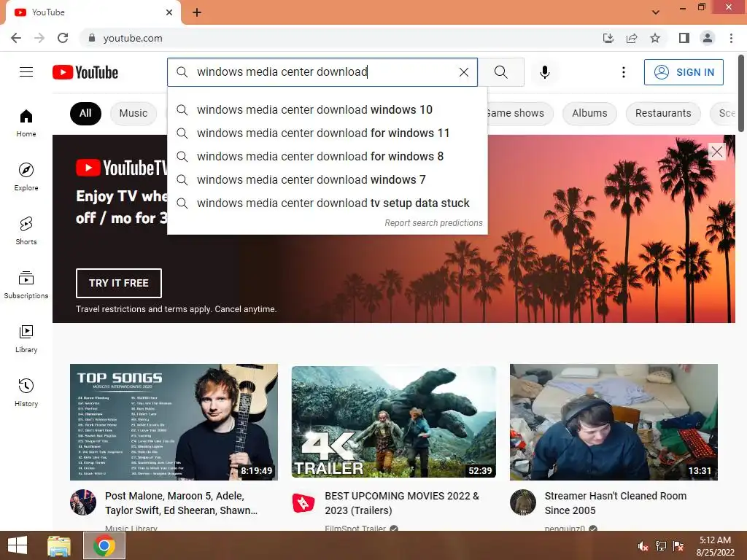Screen dimensions: 747x560
Task: Go to Home in the sidebar
Action: click(x=26, y=122)
